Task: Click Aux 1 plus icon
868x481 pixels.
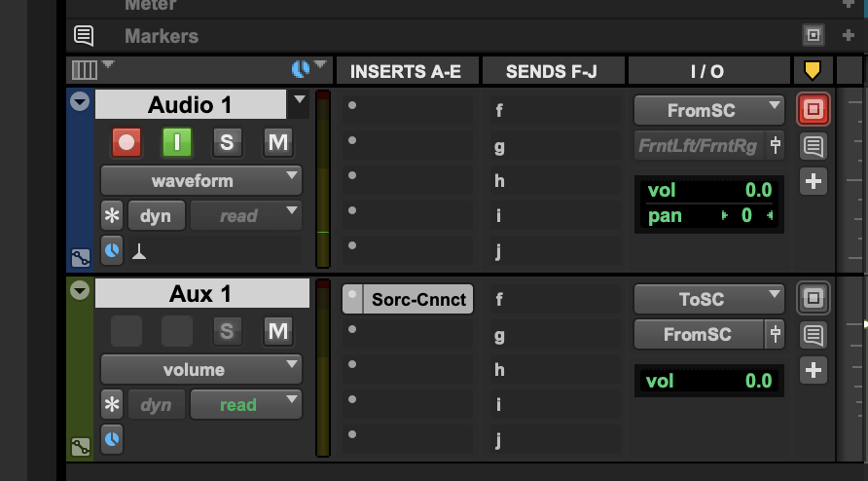Action: coord(813,370)
